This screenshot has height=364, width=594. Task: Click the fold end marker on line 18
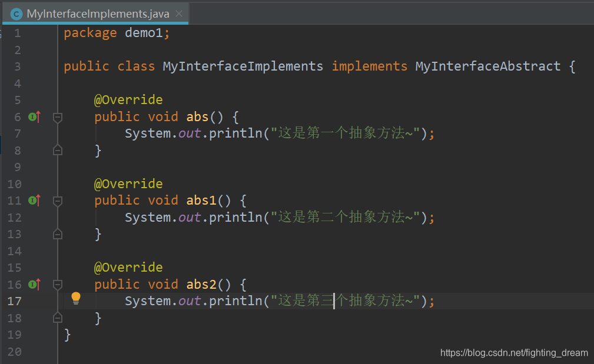(58, 318)
